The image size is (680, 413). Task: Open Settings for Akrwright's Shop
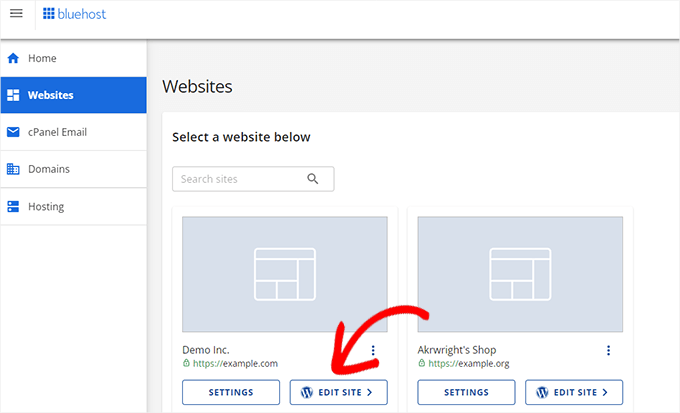click(465, 392)
